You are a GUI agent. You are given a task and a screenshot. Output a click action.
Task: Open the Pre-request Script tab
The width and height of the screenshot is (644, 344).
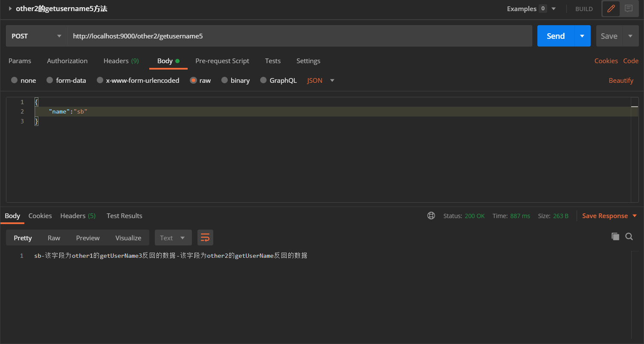click(x=222, y=61)
